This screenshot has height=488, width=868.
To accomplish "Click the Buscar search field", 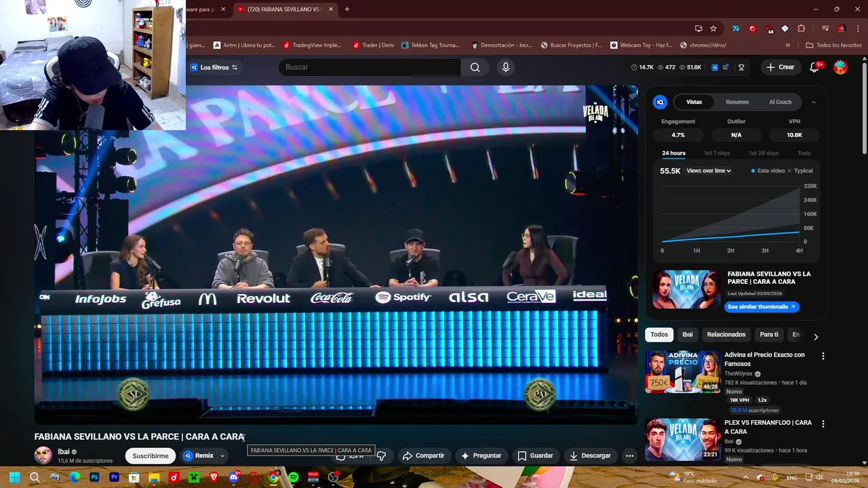I will coord(370,67).
